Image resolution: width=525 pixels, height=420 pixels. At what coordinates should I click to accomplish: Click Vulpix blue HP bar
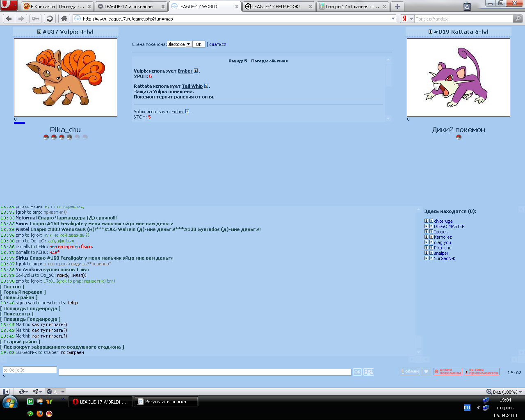(19, 123)
